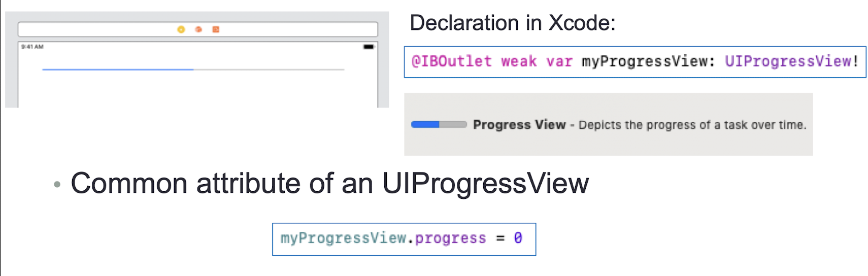The height and width of the screenshot is (276, 868).
Task: Select the Progress View library thumbnail icon
Action: click(x=439, y=124)
